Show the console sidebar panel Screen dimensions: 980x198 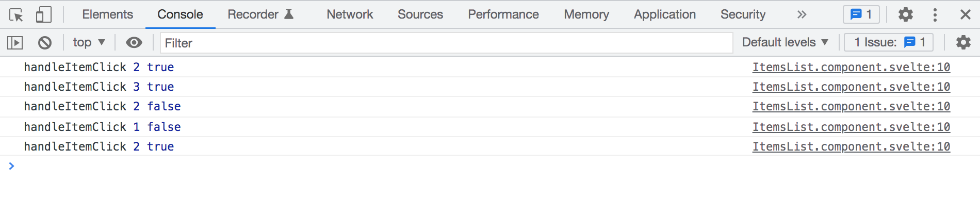tap(15, 42)
